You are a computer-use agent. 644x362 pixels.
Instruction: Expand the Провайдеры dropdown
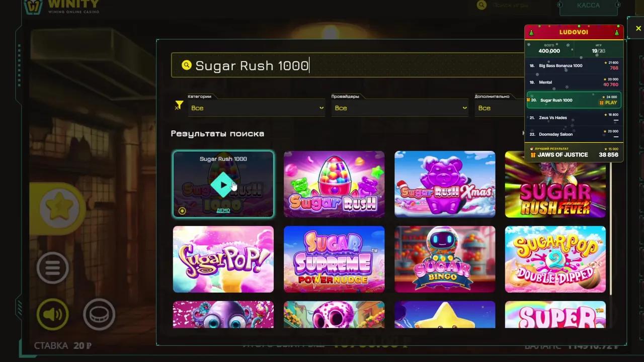click(x=400, y=108)
